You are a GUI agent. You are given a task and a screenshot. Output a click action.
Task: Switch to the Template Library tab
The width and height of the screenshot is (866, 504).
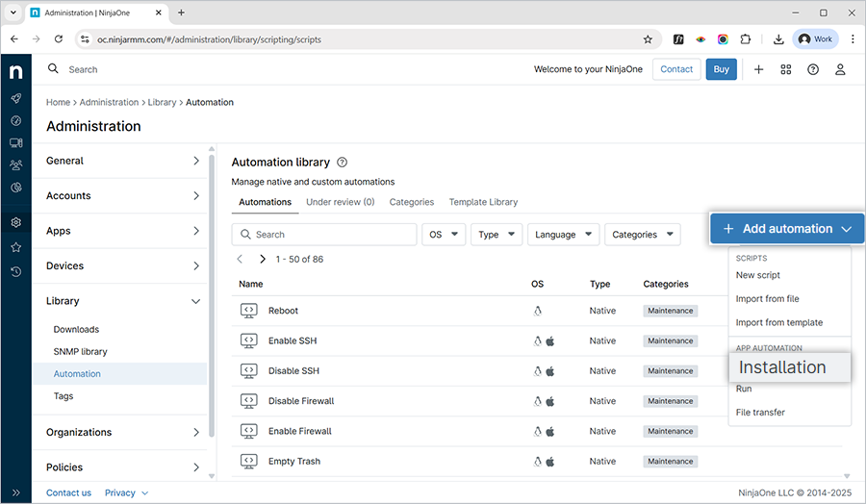pos(483,202)
